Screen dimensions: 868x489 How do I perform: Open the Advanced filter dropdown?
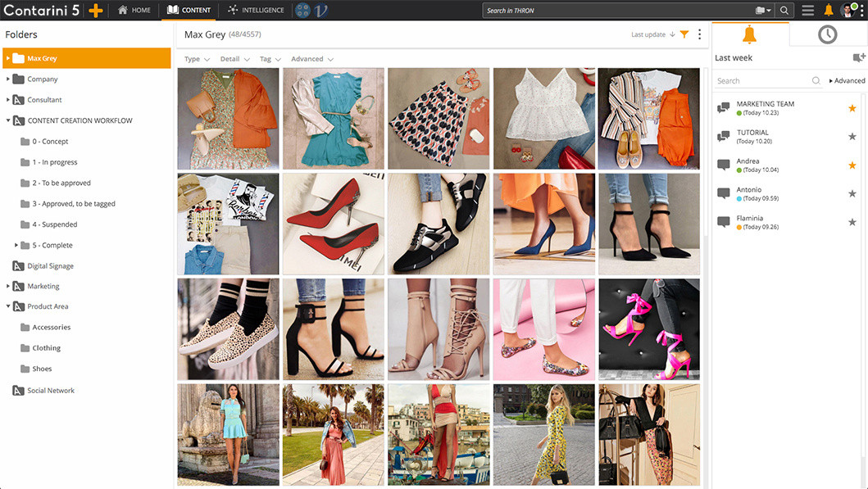point(312,59)
